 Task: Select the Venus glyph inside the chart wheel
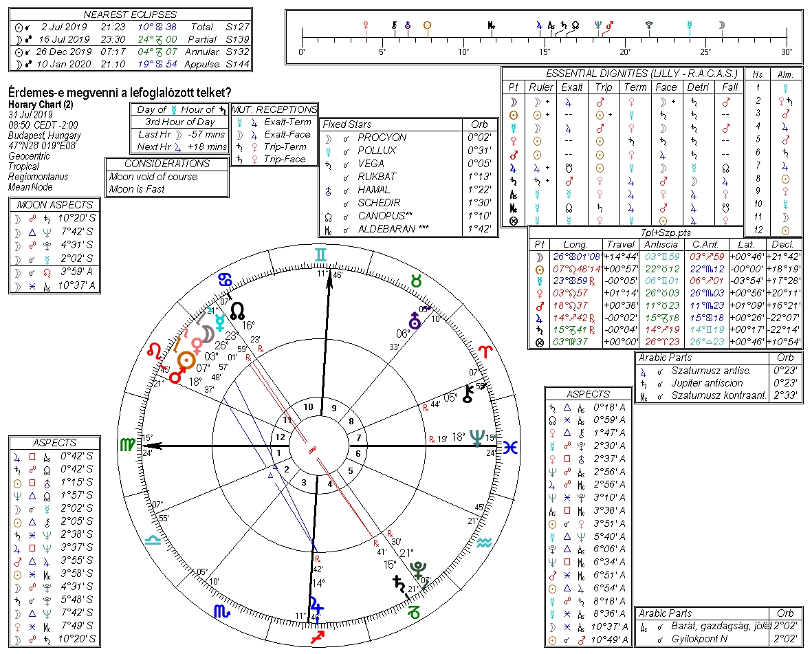197,345
